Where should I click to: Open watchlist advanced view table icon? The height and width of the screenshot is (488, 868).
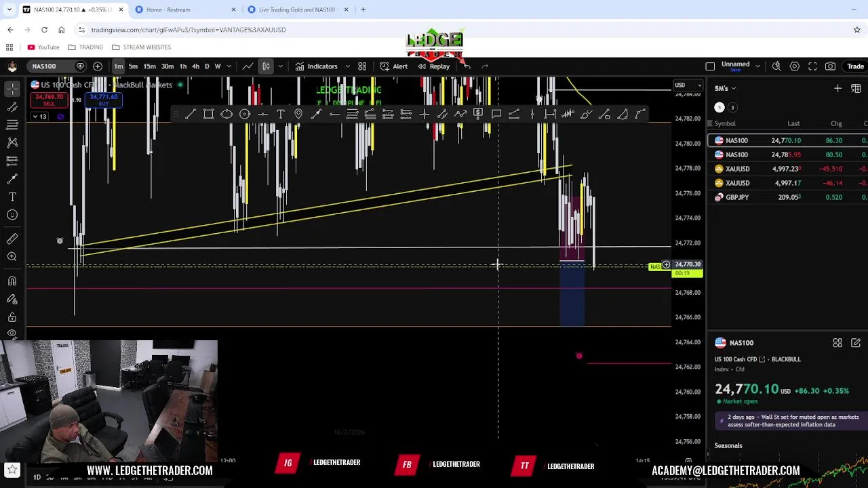pyautogui.click(x=855, y=88)
